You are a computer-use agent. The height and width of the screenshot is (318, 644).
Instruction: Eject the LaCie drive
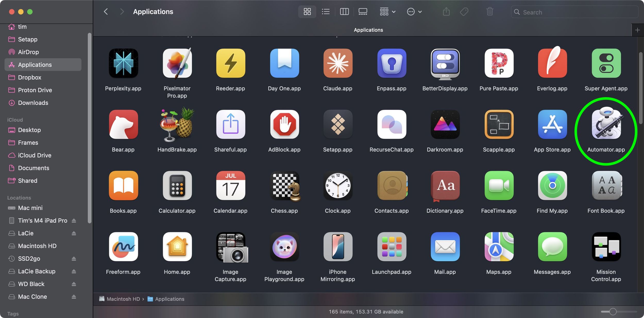(x=74, y=233)
